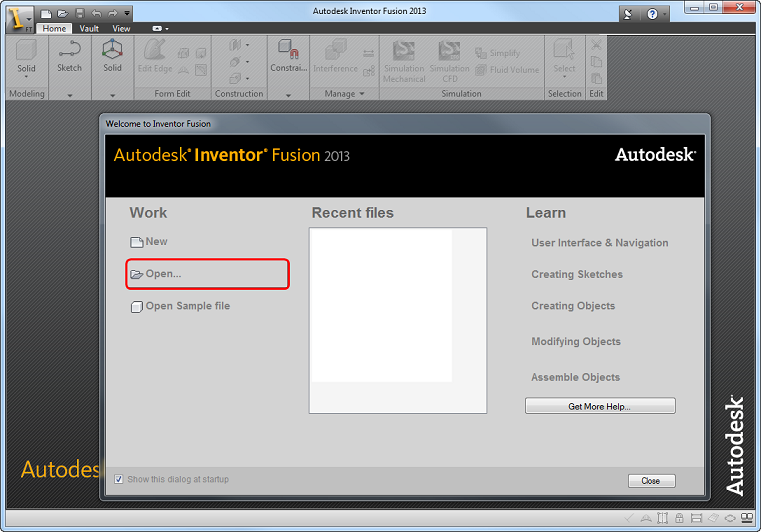Click the Save disk icon in quick access toolbar
This screenshot has height=532, width=761.
[x=80, y=14]
